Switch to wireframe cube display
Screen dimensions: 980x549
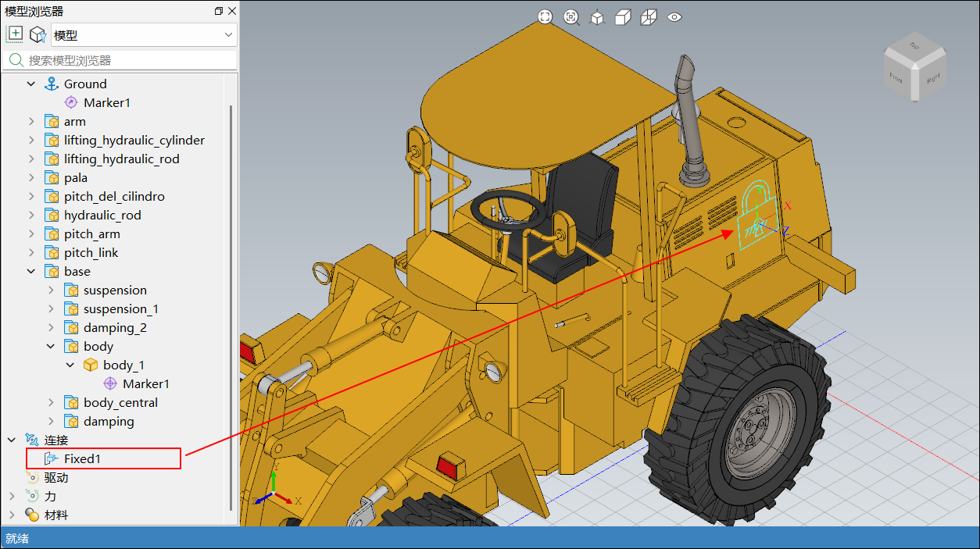coord(649,17)
